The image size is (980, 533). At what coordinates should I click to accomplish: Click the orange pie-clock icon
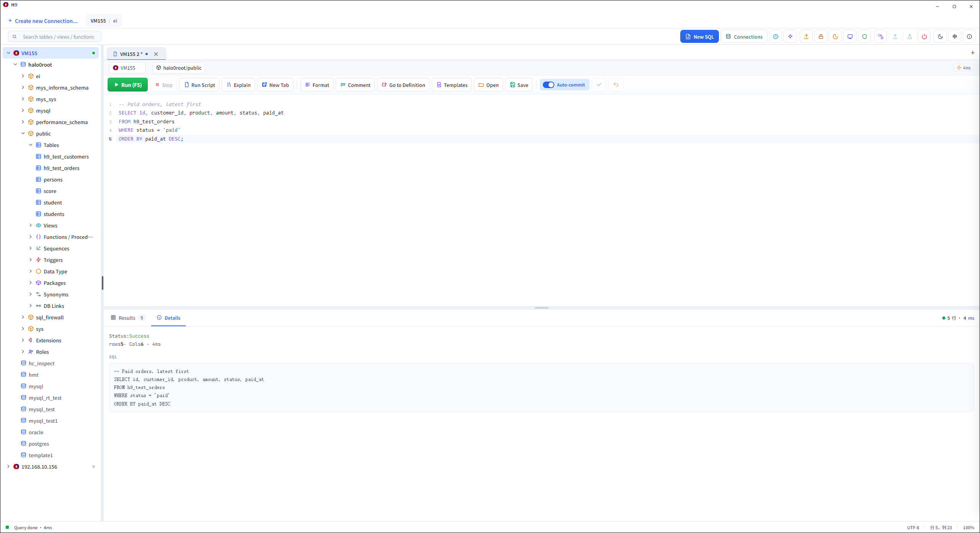[x=835, y=37]
